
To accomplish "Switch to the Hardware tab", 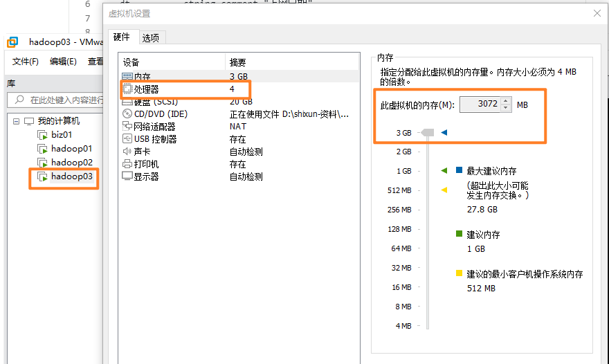I will click(122, 37).
